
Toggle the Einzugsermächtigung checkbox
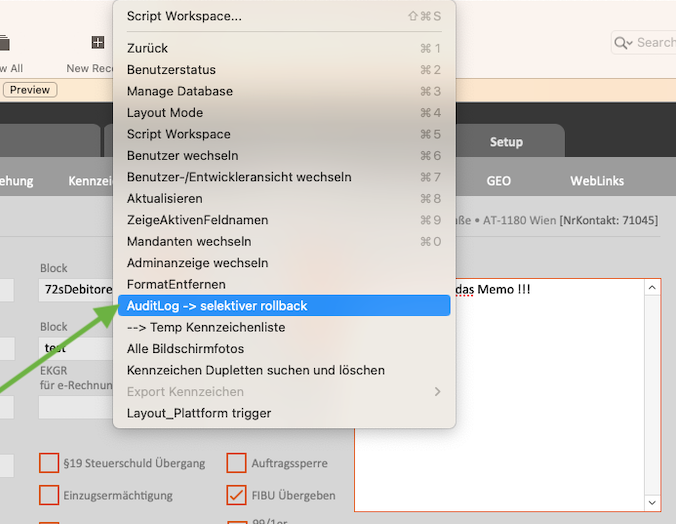[x=49, y=495]
